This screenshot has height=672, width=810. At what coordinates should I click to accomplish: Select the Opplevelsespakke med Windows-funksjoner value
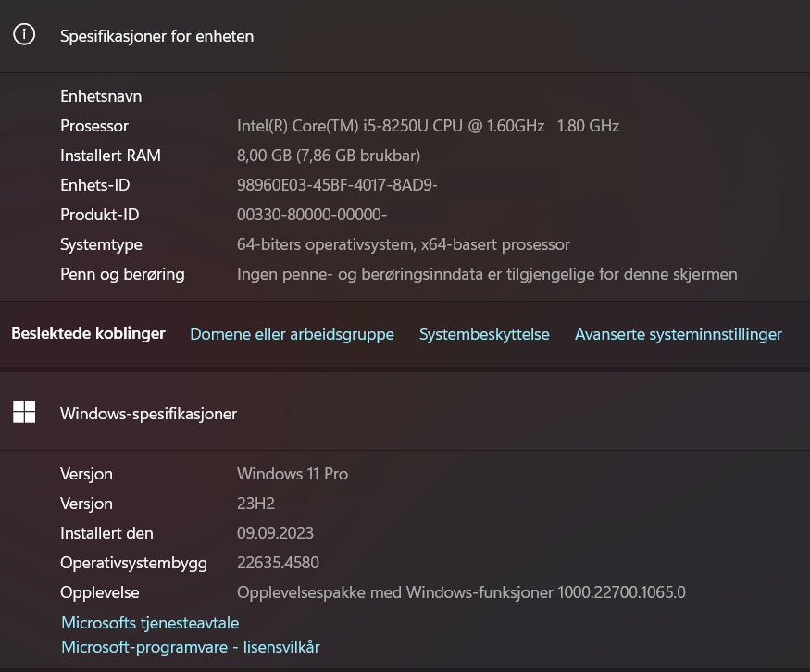461,592
